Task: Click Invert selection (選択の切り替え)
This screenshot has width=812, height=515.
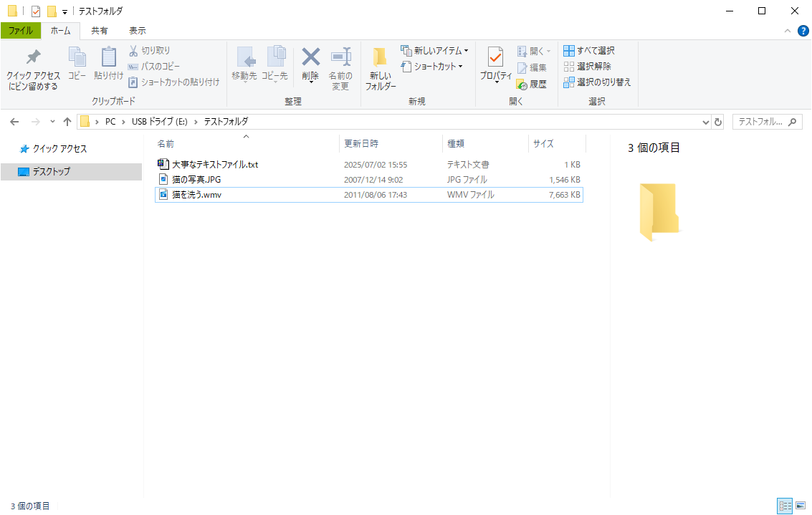Action: coord(597,82)
